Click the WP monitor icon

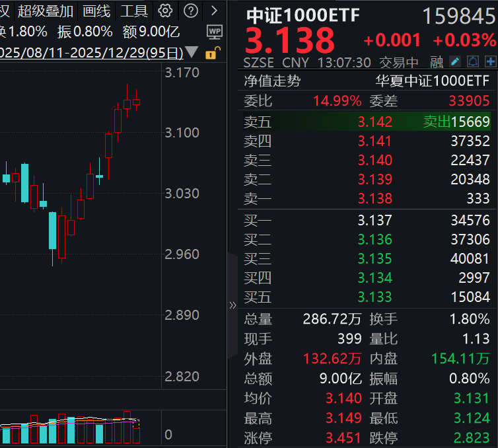point(215,31)
